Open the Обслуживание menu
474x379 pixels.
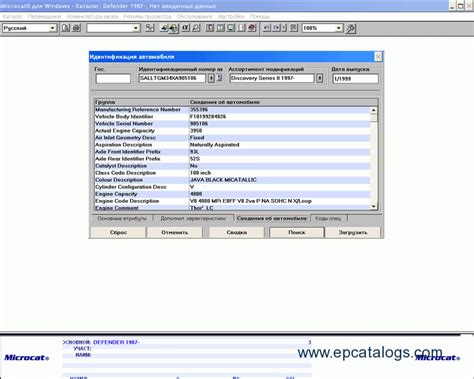194,16
